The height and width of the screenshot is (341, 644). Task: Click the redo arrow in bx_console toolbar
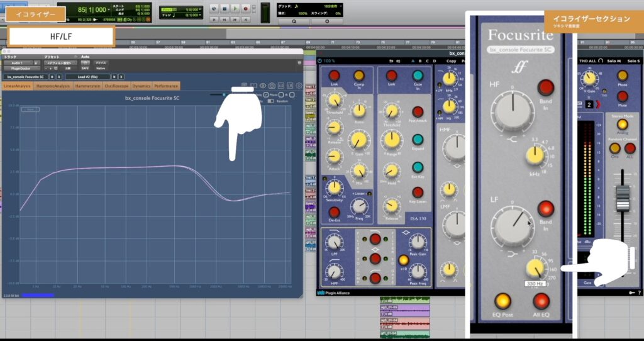pos(398,61)
